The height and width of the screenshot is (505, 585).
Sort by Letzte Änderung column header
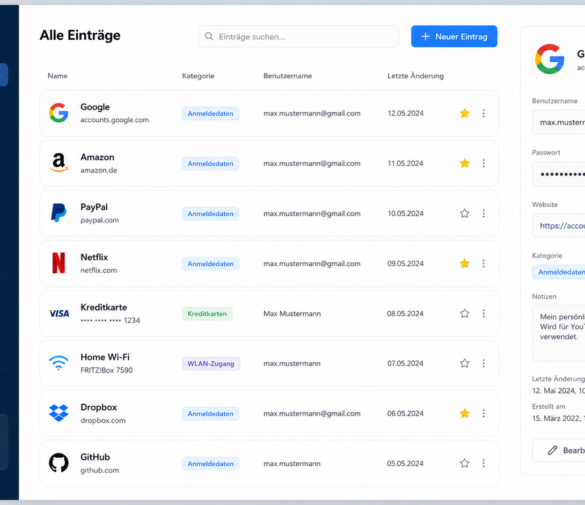pos(416,76)
